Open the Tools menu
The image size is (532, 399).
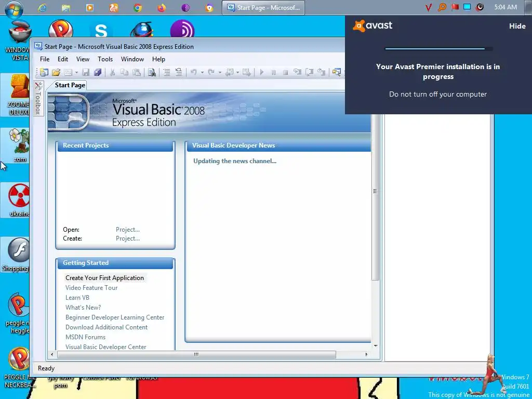coord(105,59)
